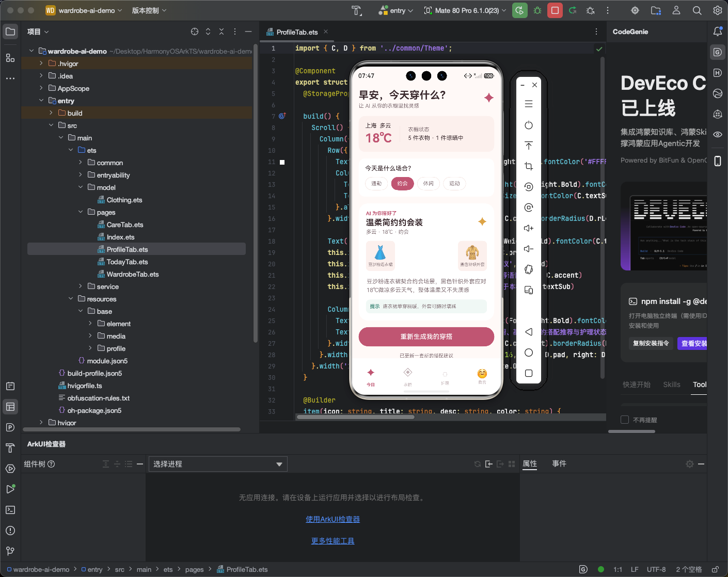Check the 不再提醒 checkbox
728x577 pixels.
[625, 420]
